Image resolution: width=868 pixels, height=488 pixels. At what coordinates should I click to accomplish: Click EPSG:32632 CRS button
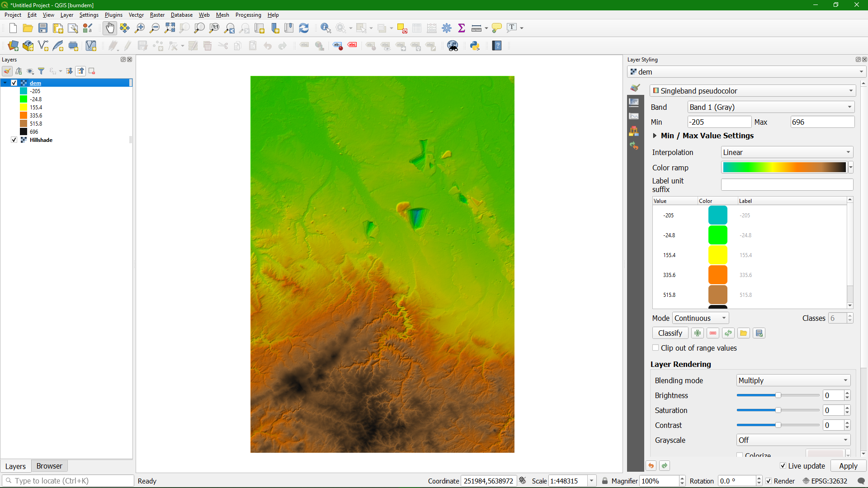825,481
